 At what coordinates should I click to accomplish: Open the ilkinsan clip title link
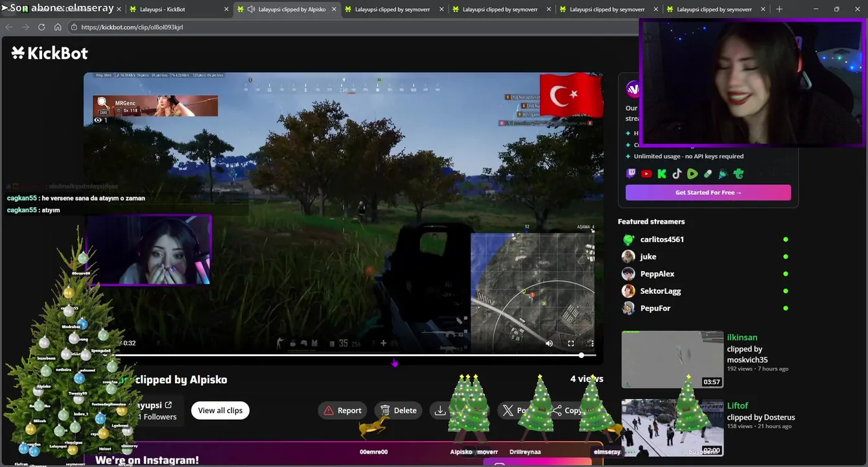click(742, 337)
